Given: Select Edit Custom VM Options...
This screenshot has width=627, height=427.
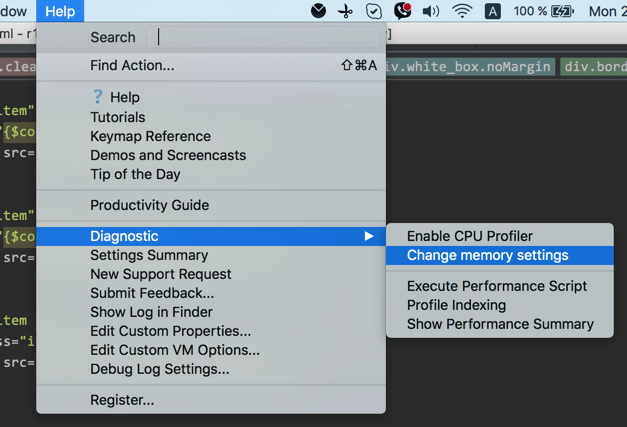Looking at the screenshot, I should point(175,350).
